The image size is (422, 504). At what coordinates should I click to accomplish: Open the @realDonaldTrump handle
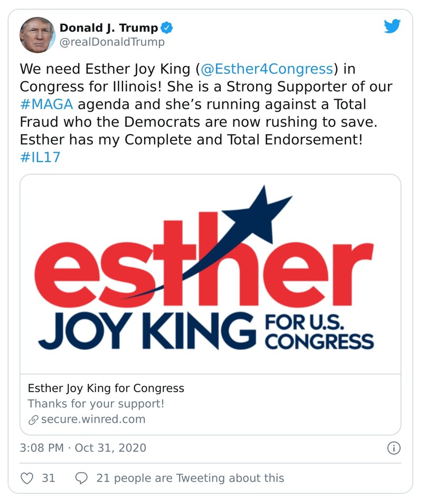(112, 42)
